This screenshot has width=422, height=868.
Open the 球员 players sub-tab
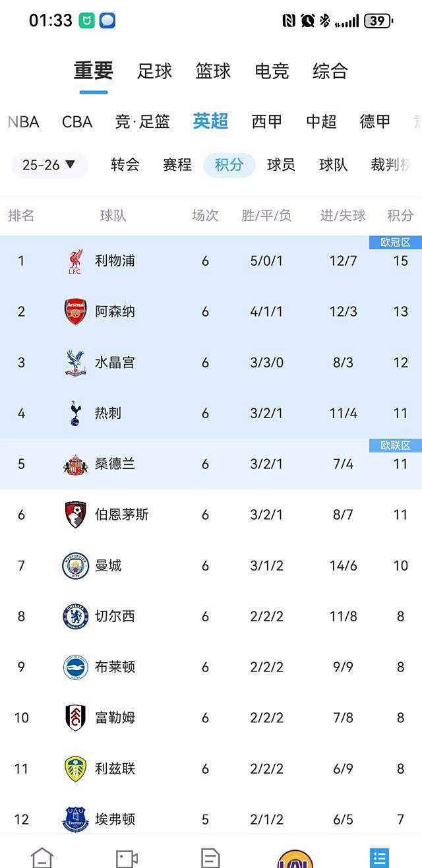point(281,165)
